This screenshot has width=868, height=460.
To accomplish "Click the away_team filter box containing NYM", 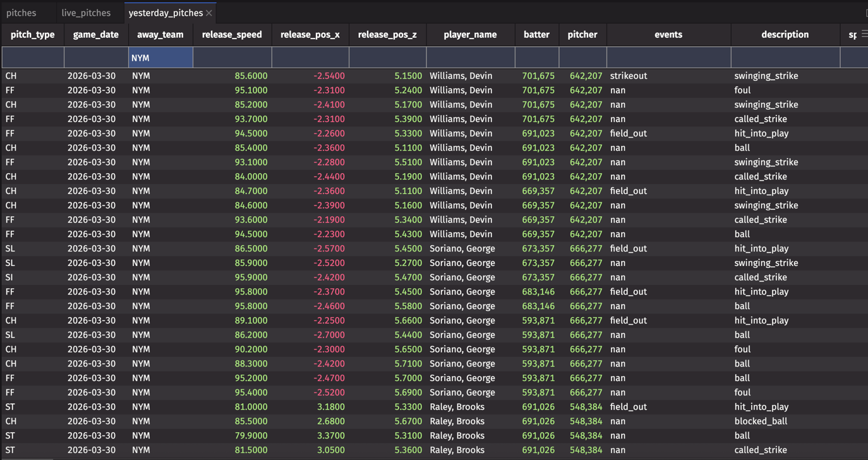I will [x=160, y=57].
